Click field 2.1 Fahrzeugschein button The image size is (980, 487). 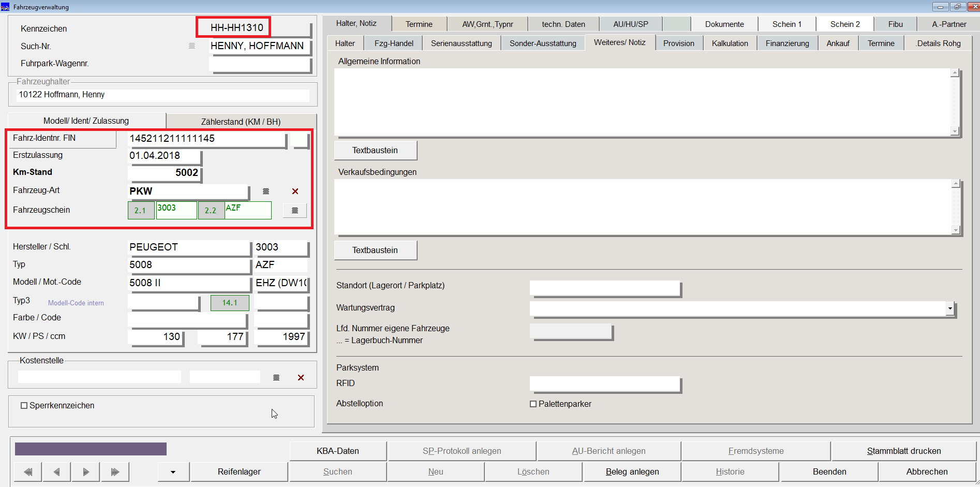141,210
